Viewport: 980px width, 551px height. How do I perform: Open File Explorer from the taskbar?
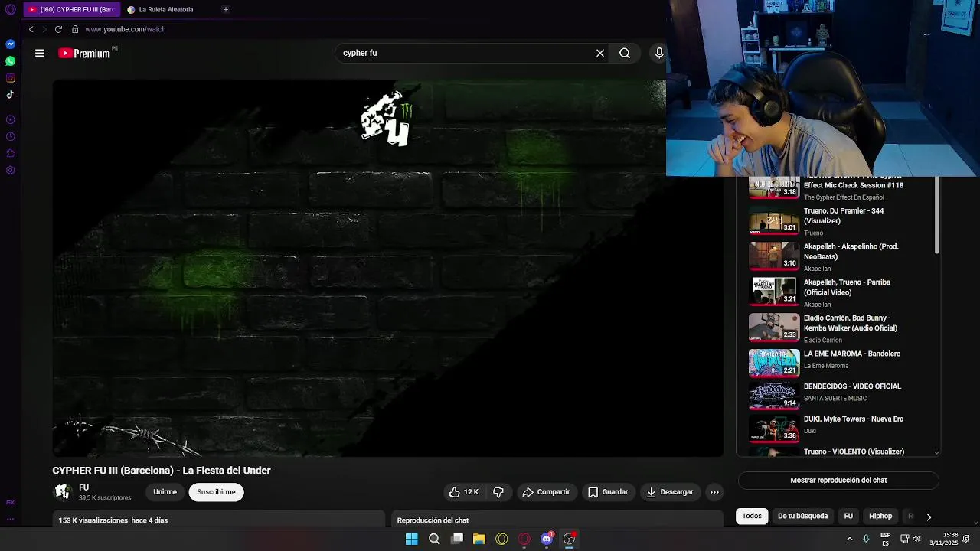(x=479, y=539)
